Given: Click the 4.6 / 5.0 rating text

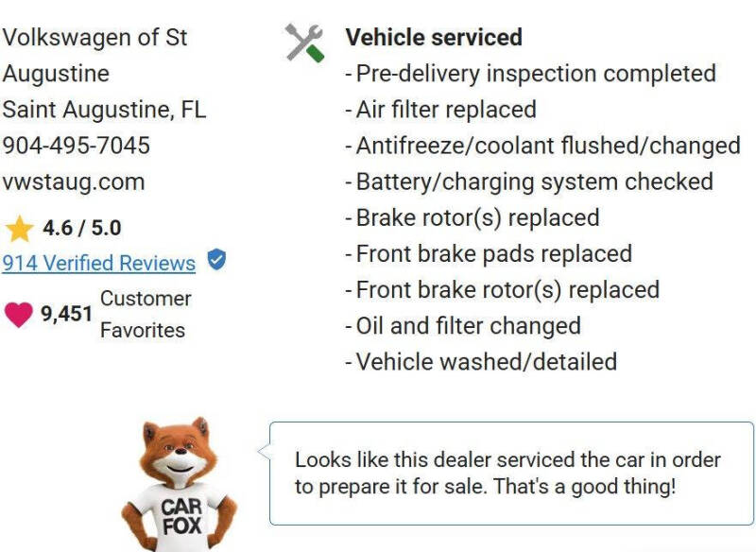Looking at the screenshot, I should click(x=82, y=228).
